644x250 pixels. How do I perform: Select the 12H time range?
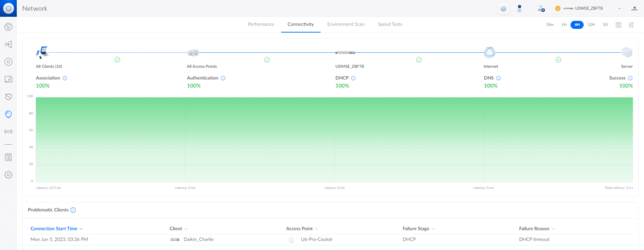pyautogui.click(x=591, y=25)
